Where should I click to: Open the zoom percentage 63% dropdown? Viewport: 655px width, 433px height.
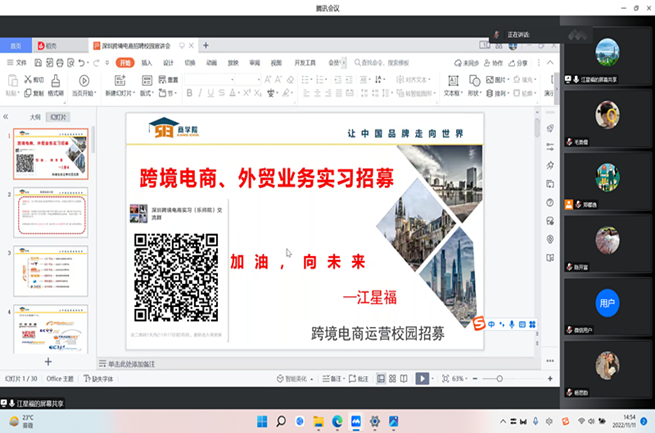click(x=466, y=379)
